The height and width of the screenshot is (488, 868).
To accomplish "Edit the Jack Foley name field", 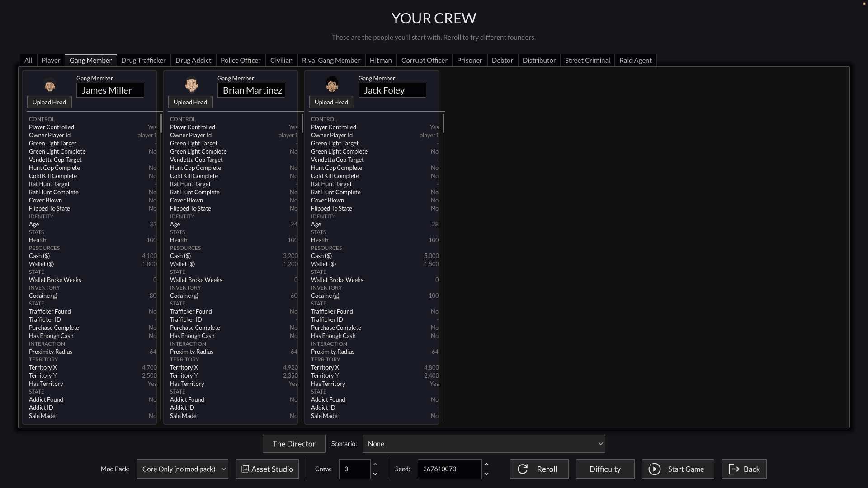I will (x=392, y=90).
